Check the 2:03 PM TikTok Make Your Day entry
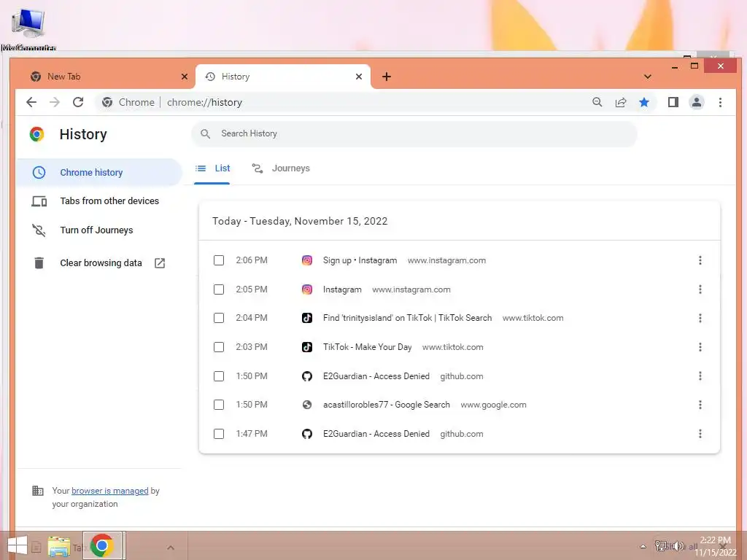This screenshot has height=560, width=747. tap(219, 346)
